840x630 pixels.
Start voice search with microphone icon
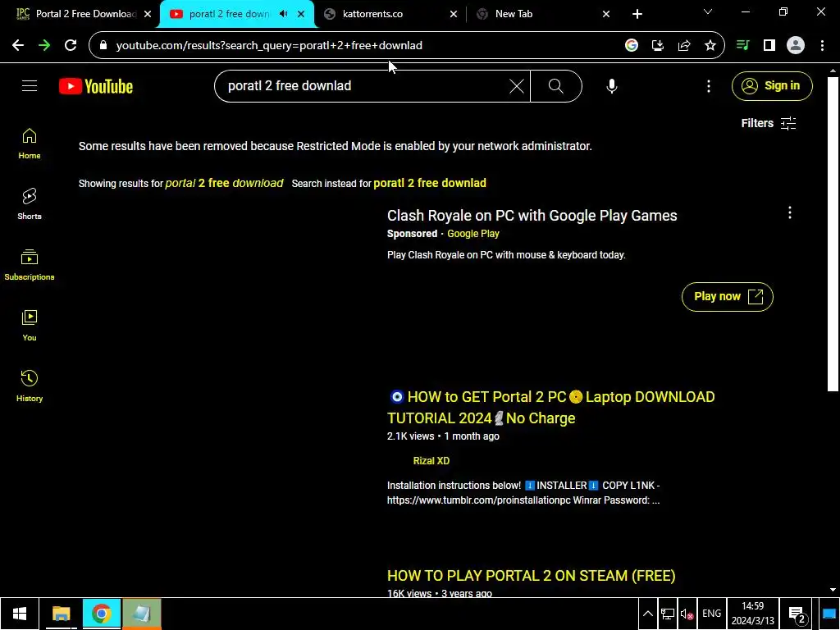point(611,85)
